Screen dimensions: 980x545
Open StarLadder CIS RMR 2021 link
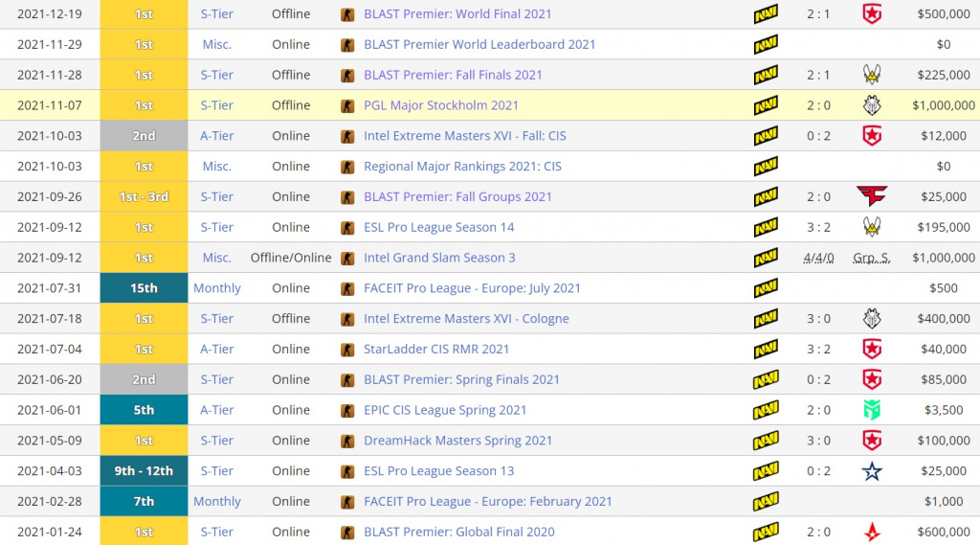pos(436,350)
